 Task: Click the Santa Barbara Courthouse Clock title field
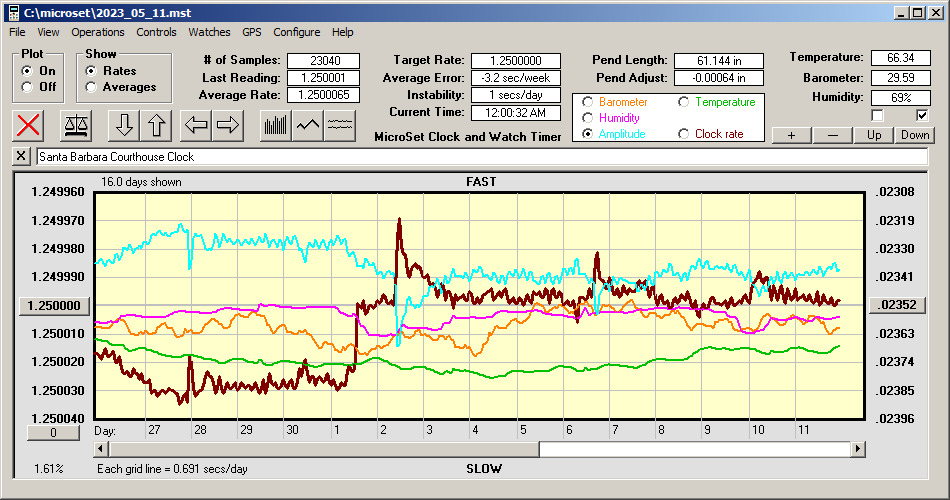point(482,157)
